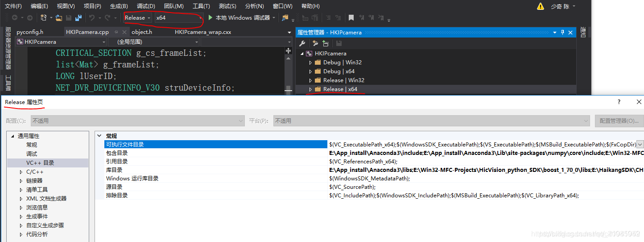644x242 pixels.
Task: Close the HKIPcamera.cpp tab
Action: pos(125,32)
